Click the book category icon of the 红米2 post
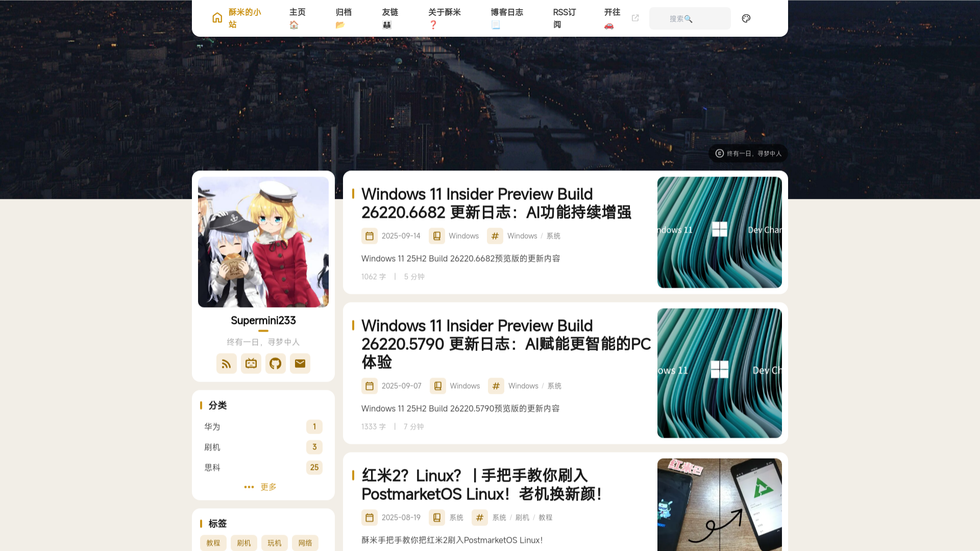Image resolution: width=980 pixels, height=551 pixels. coord(437,518)
